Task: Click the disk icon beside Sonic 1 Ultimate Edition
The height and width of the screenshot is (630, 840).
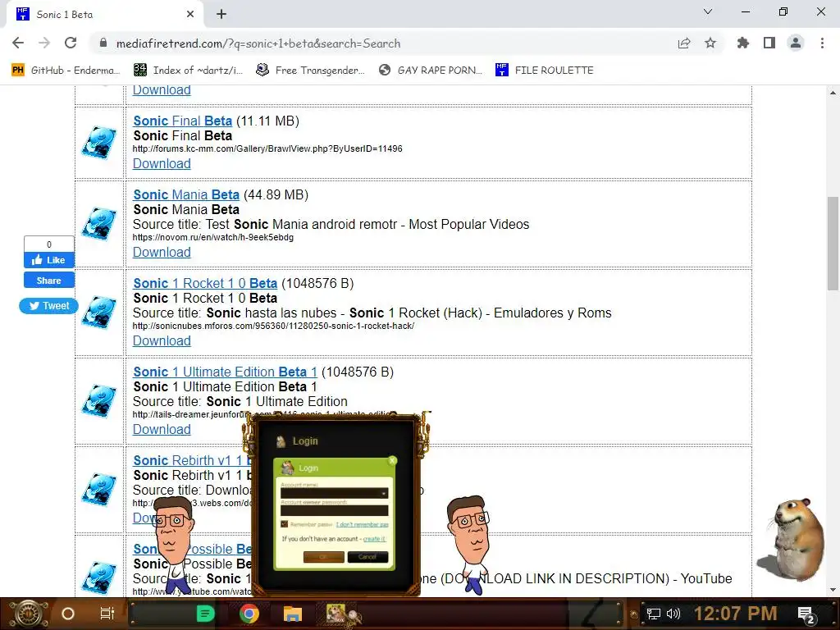Action: pos(99,400)
